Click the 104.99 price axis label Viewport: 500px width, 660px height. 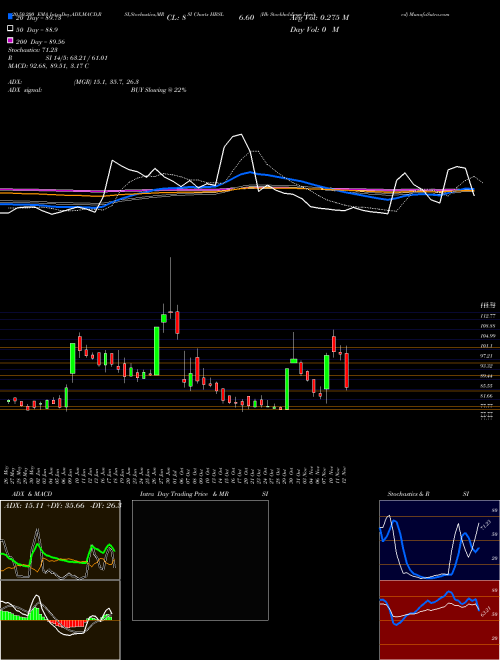489,336
